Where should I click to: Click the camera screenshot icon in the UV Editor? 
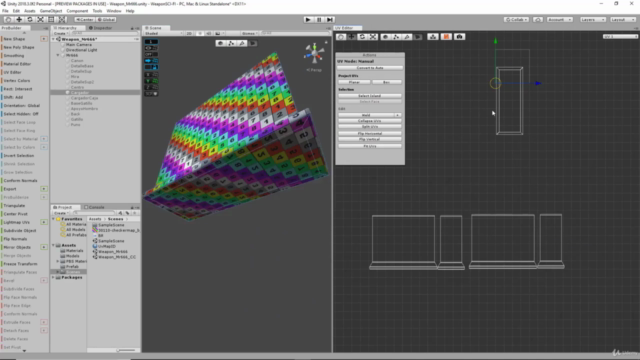coord(459,37)
